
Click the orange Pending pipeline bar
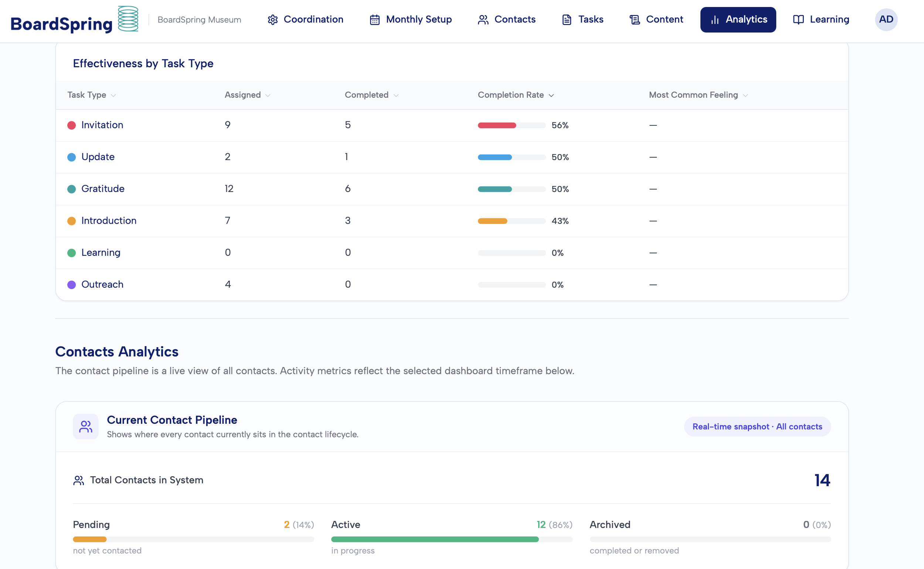(193, 539)
